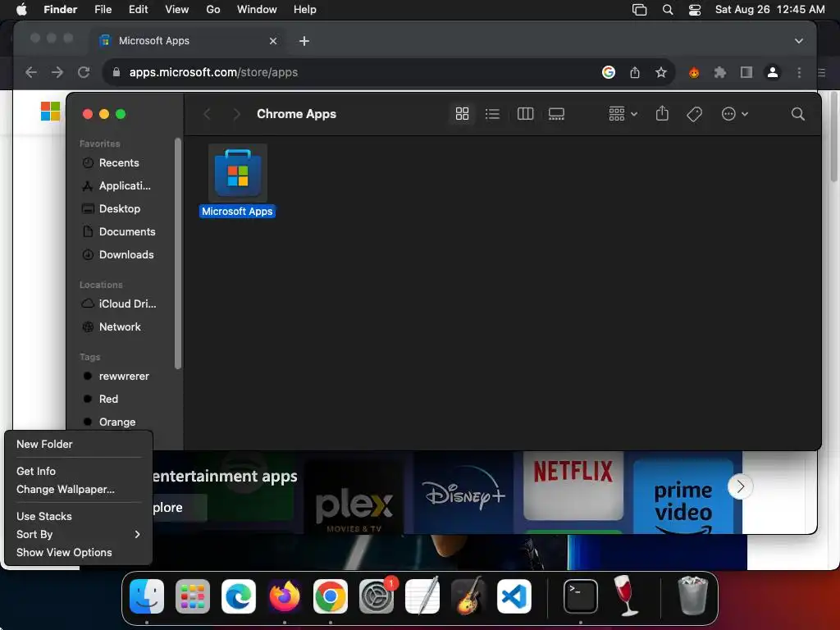Open the File menu

[x=103, y=10]
